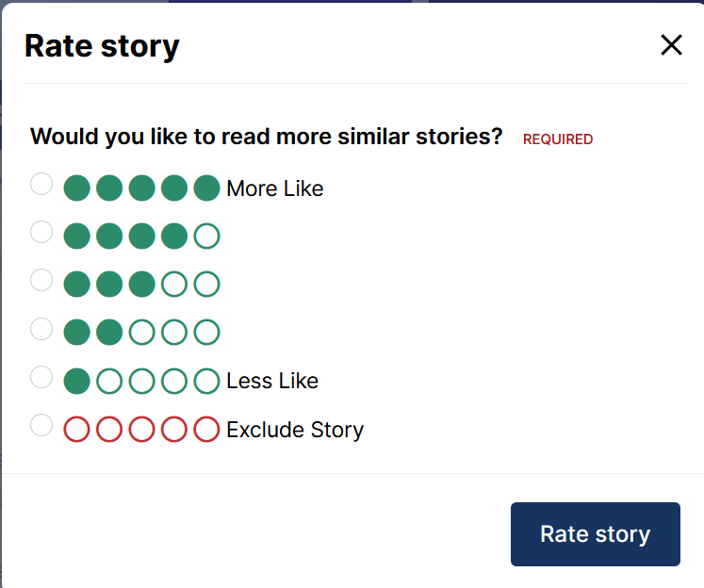Select the five-star 'More Like' radio button
This screenshot has width=704, height=588.
[x=41, y=184]
